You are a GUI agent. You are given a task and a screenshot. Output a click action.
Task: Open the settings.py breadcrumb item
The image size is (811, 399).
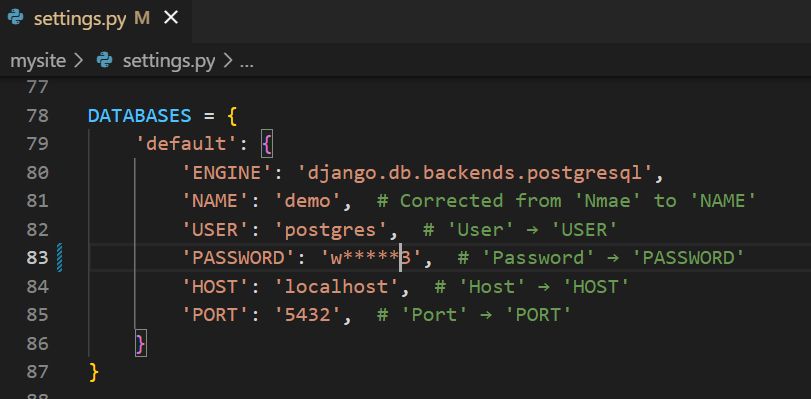click(169, 62)
